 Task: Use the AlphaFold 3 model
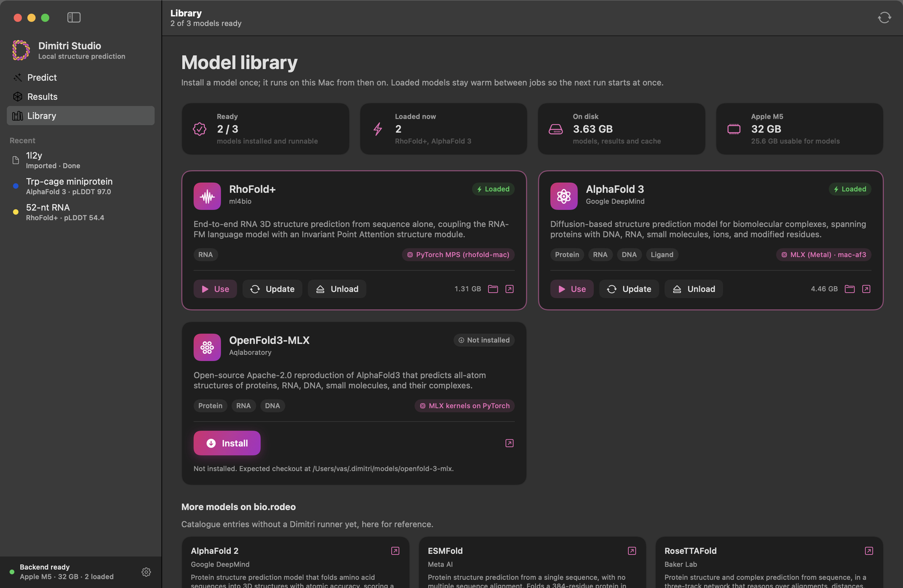click(572, 289)
